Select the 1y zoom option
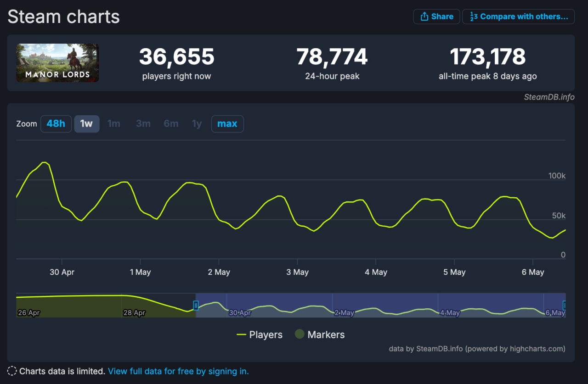Screen dimensions: 588x384 click(197, 124)
